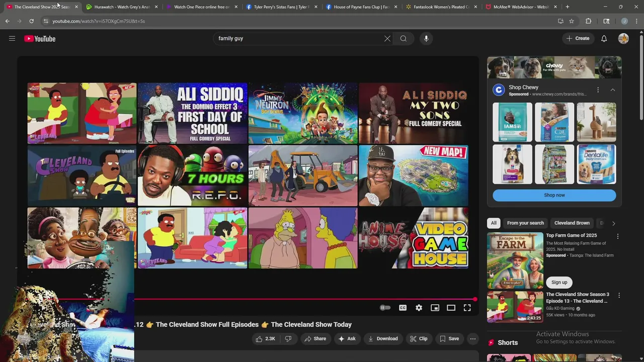Open the account avatar menu
Screen dimensions: 644x362
[x=623, y=39]
